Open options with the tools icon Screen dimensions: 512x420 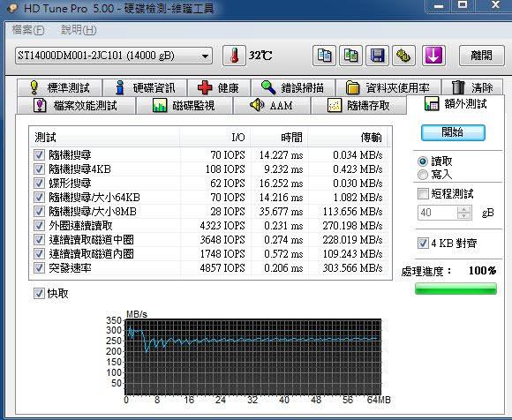pos(403,56)
